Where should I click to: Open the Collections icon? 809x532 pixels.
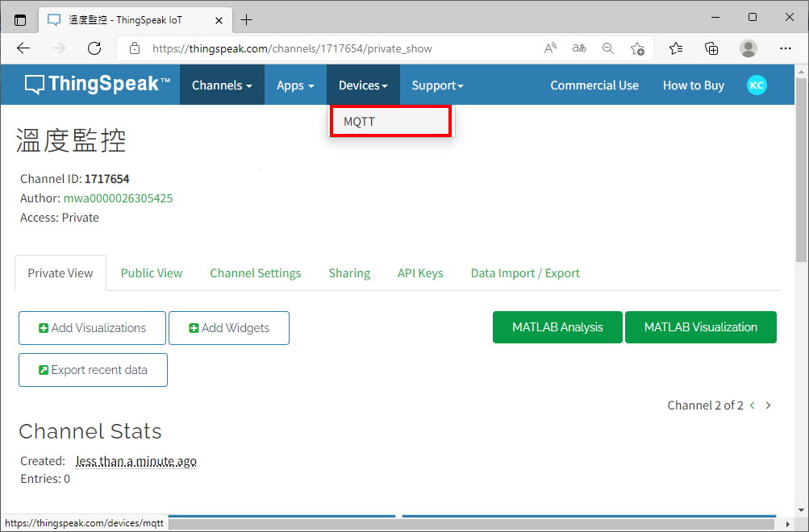711,48
